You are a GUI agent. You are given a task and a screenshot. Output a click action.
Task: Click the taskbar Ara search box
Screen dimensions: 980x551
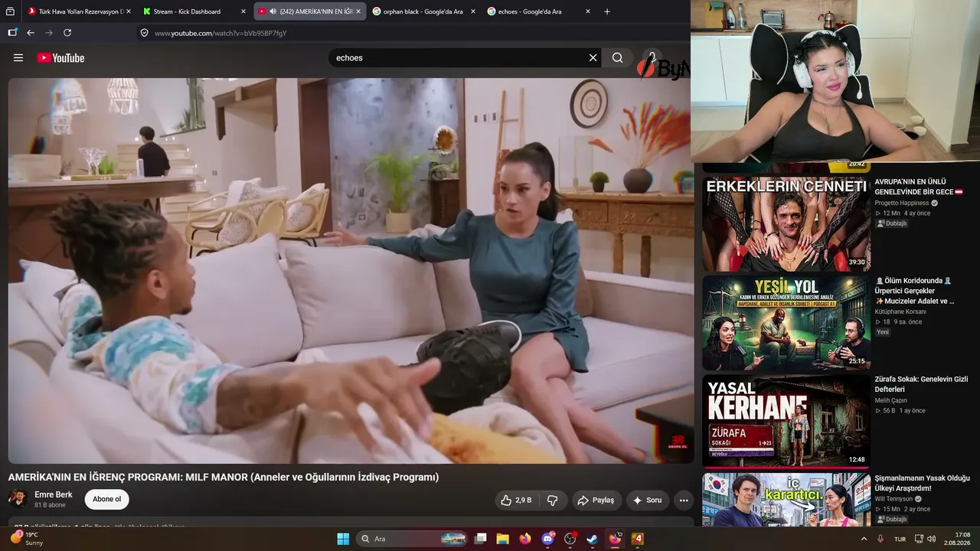pos(413,539)
